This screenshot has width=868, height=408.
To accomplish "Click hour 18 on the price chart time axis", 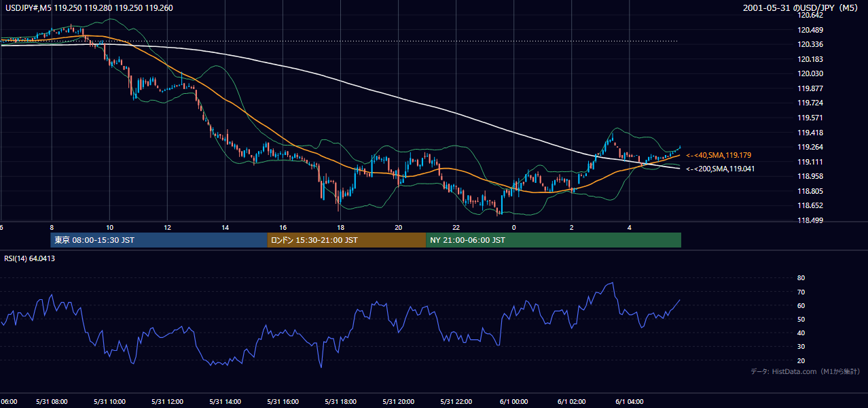I will [340, 227].
